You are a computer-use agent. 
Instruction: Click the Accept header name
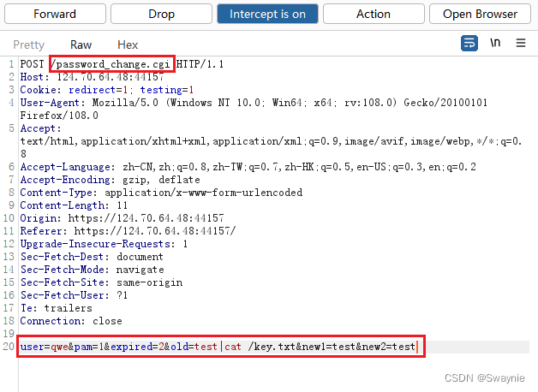tap(40, 128)
